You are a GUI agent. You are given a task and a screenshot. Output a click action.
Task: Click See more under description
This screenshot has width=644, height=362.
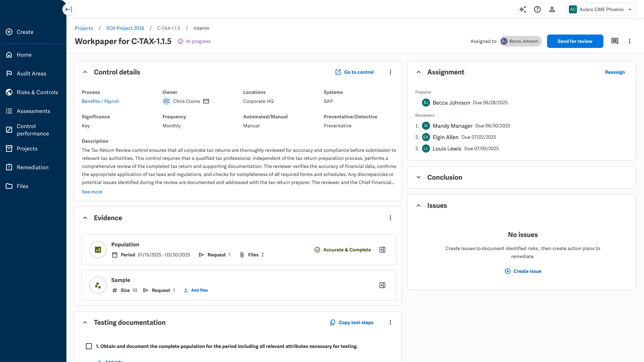92,192
